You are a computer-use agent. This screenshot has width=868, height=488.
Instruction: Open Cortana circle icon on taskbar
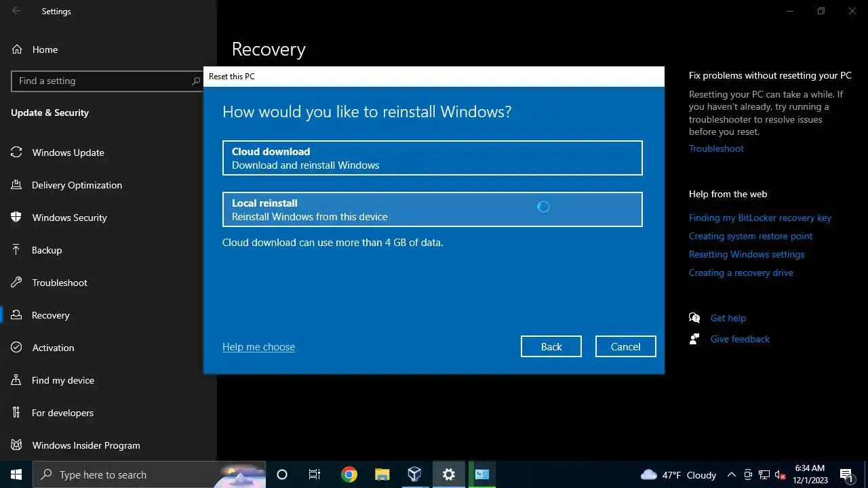[x=282, y=474]
